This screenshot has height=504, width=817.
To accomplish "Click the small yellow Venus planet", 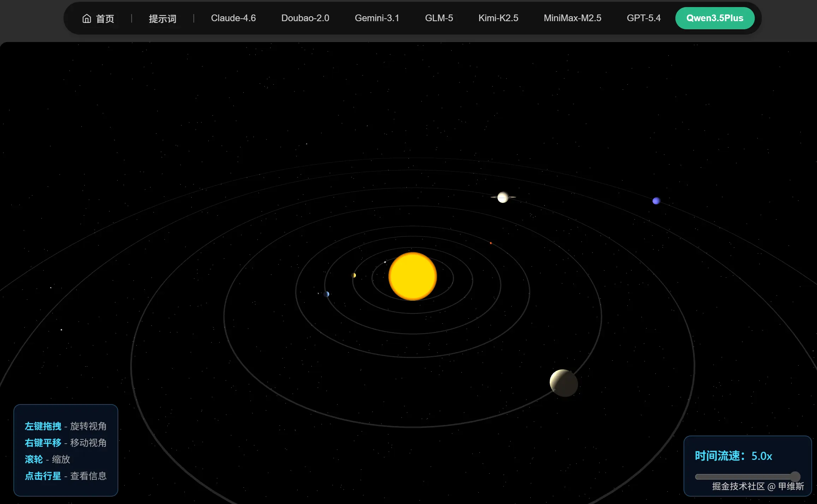I will (354, 275).
